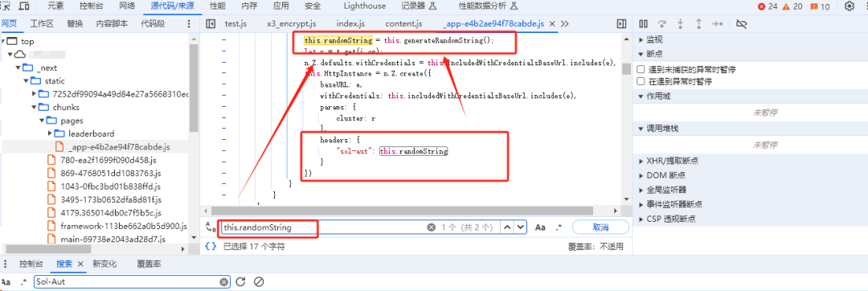Toggle match case in editor find bar
Screen dimensions: 868x291
point(540,227)
